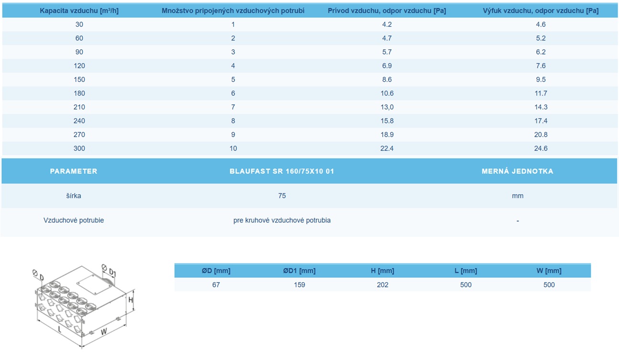Viewport: 619px width, 364px height.
Task: Click the exhaust resistance value 24.6
Action: (x=541, y=148)
